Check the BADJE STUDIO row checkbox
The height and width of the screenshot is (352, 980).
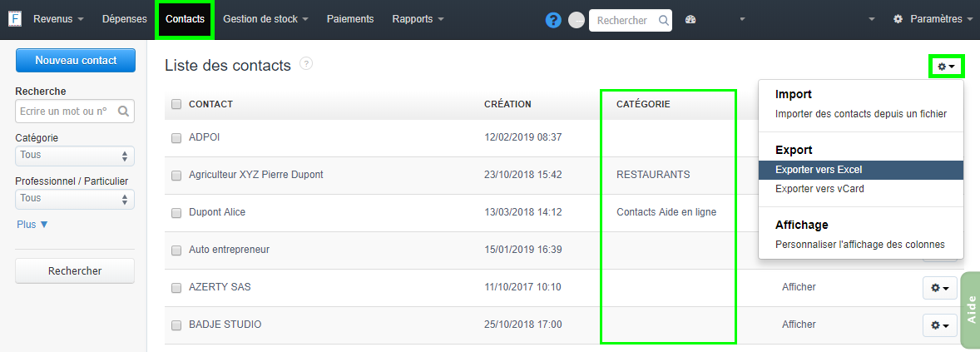[x=176, y=325]
